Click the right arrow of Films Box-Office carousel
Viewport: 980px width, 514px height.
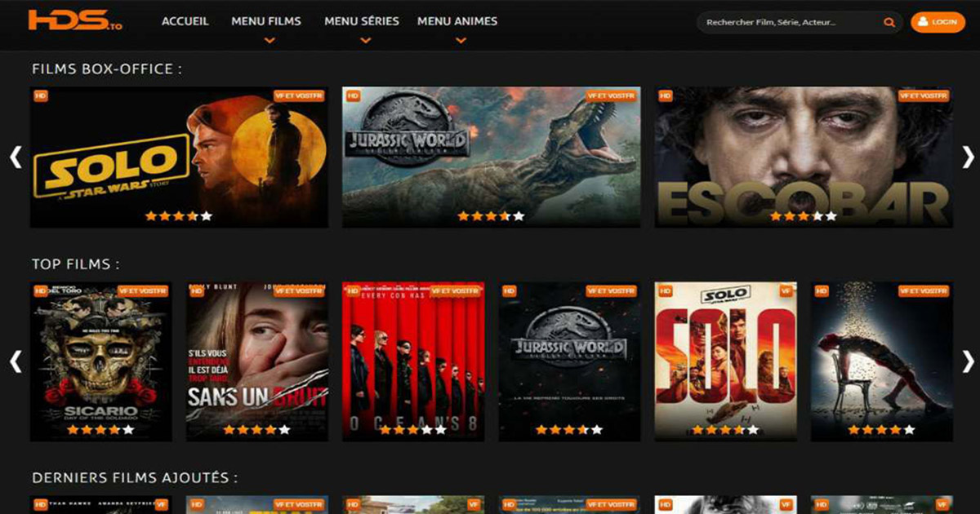(x=968, y=157)
